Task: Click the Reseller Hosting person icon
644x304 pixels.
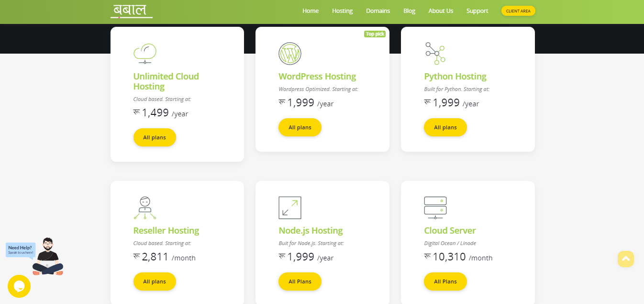Action: tap(145, 208)
